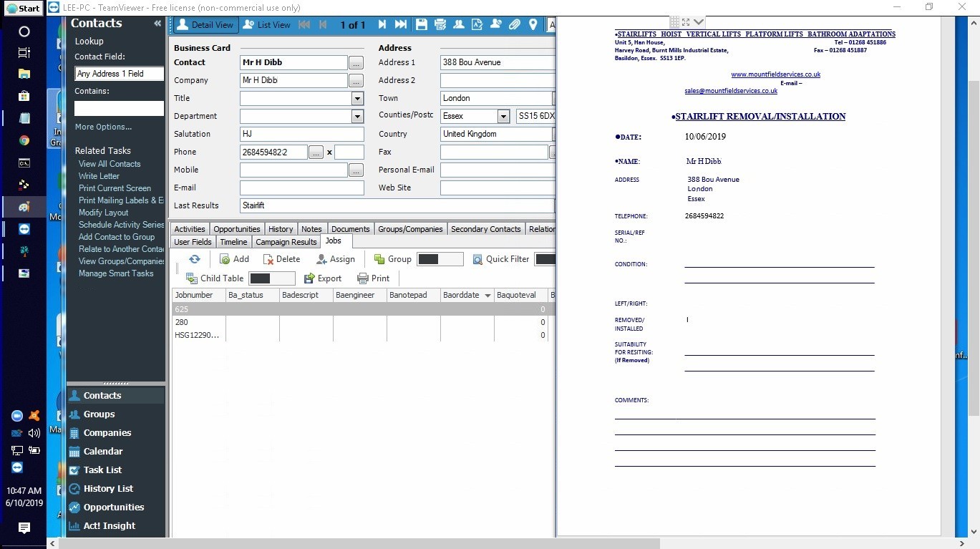Click the Save floppy disk icon
Viewport: 980px width, 549px height.
click(422, 24)
